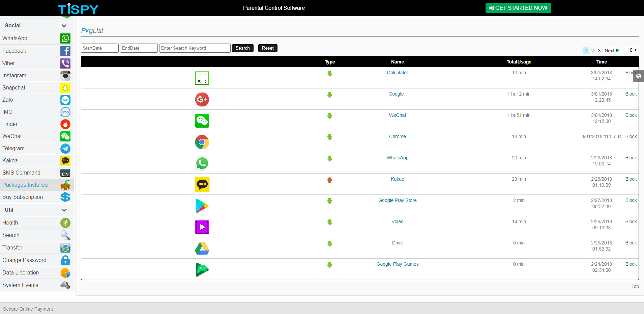Sort by Time column header
Screen dimensions: 644x314
click(602, 62)
